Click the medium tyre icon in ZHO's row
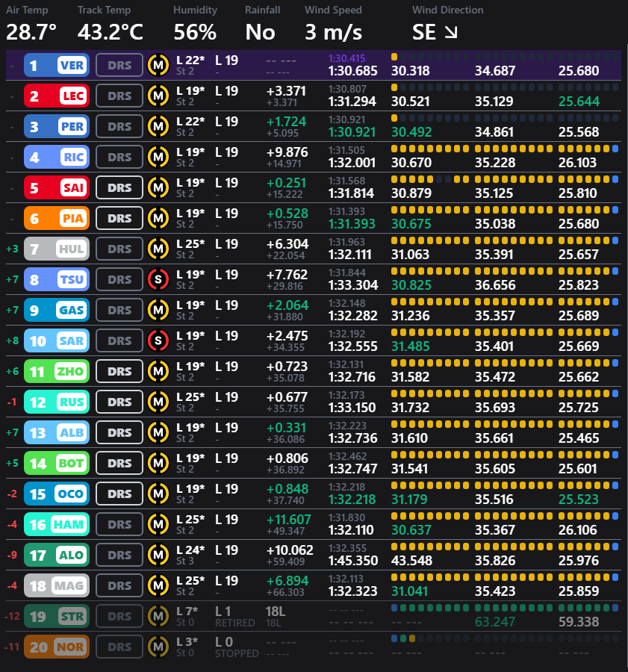This screenshot has width=628, height=672. tap(158, 371)
